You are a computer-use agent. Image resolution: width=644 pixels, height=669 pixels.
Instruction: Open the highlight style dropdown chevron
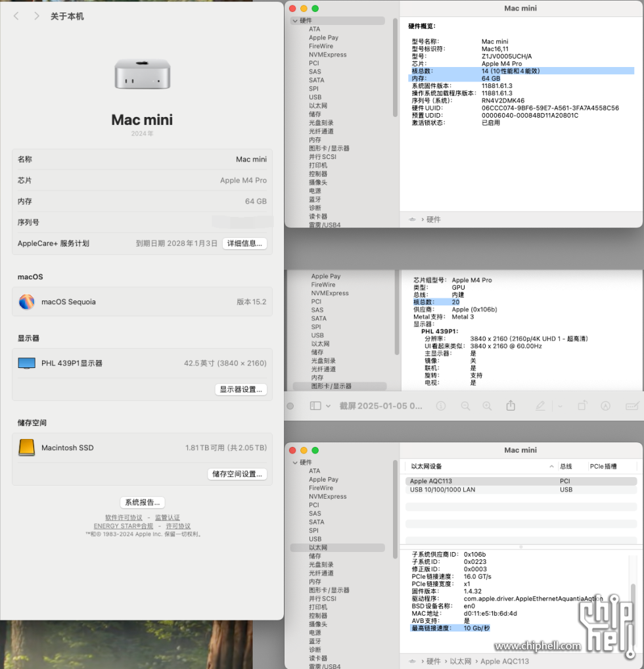[561, 406]
